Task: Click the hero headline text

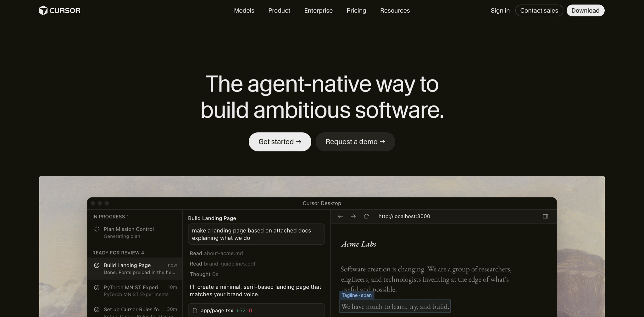Action: click(x=322, y=97)
